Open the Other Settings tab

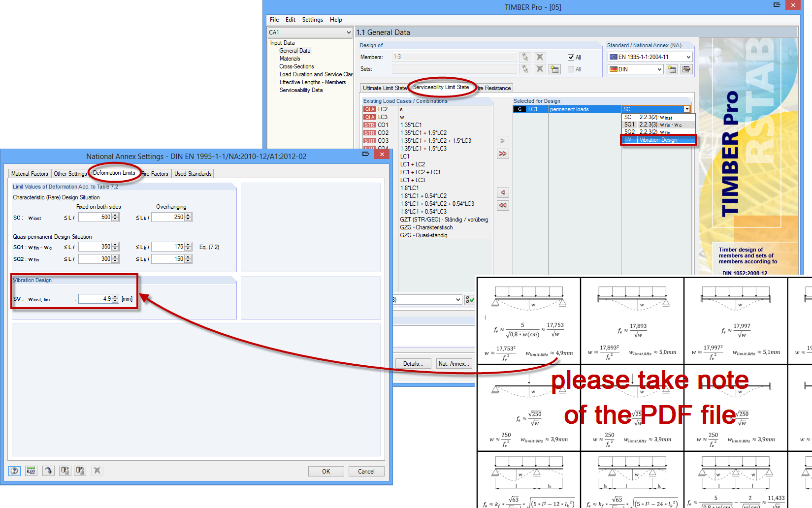click(70, 174)
